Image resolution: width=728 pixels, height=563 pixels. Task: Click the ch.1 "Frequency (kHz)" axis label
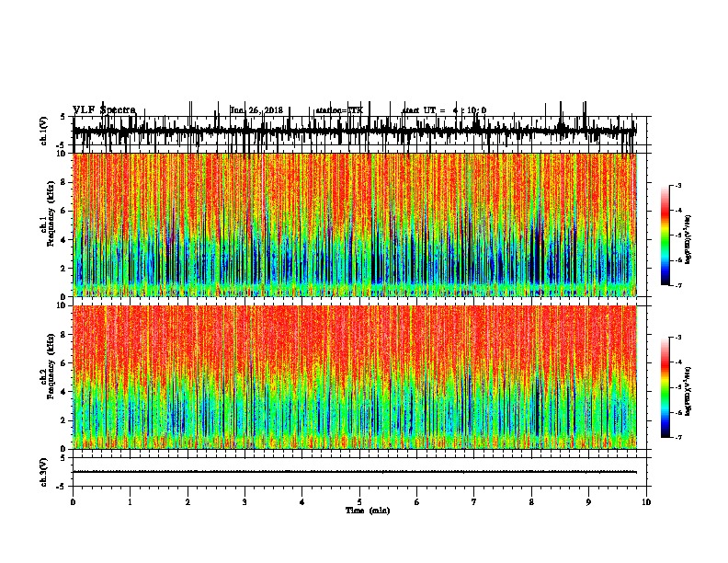51,213
